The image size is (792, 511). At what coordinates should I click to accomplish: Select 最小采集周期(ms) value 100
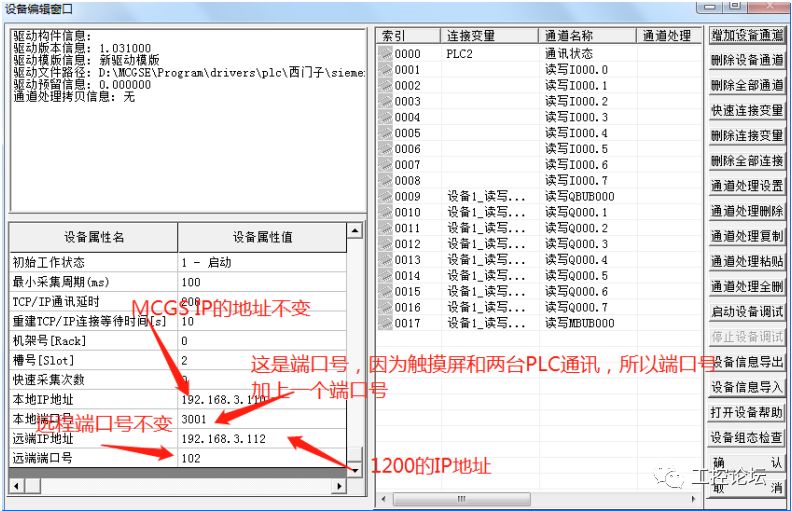tap(262, 282)
